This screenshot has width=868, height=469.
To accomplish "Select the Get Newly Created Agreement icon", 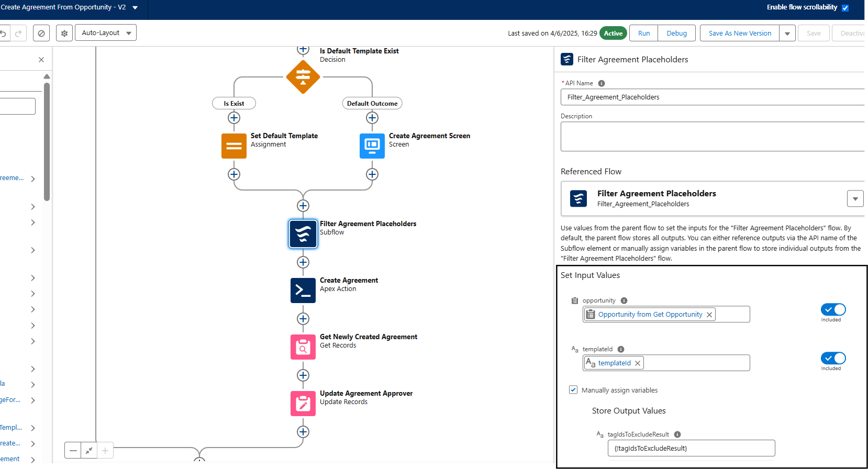I will pyautogui.click(x=303, y=347).
